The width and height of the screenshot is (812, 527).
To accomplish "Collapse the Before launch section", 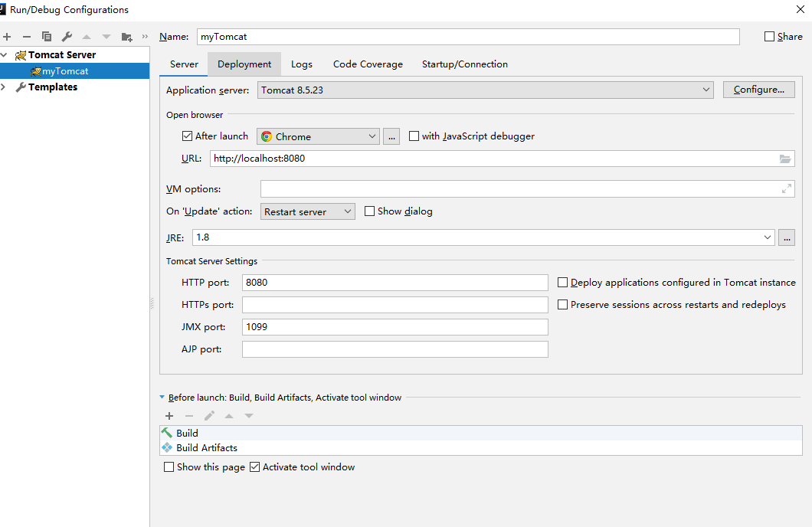I will click(162, 397).
